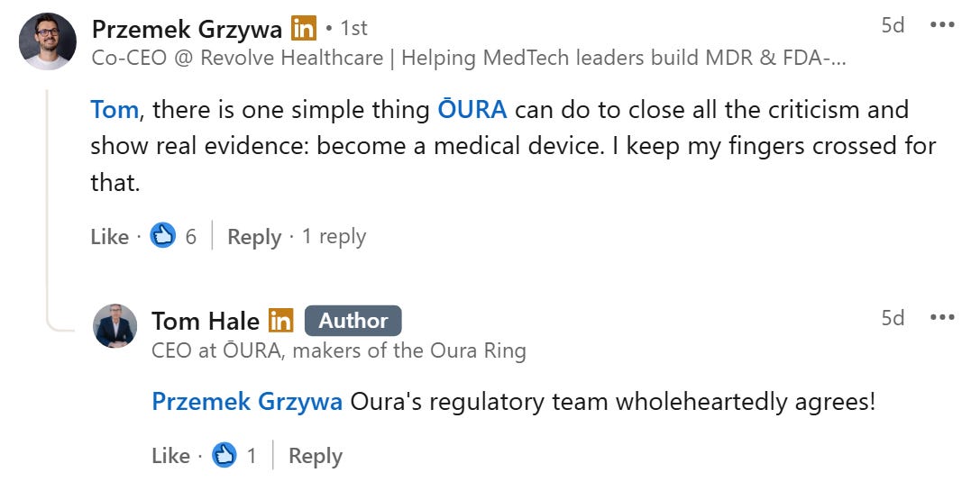
Task: Click Tom Hale's CEO at ŌURA headline
Action: 339,350
